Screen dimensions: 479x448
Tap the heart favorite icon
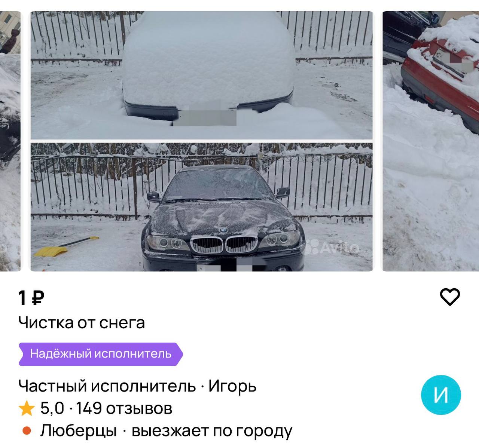449,297
